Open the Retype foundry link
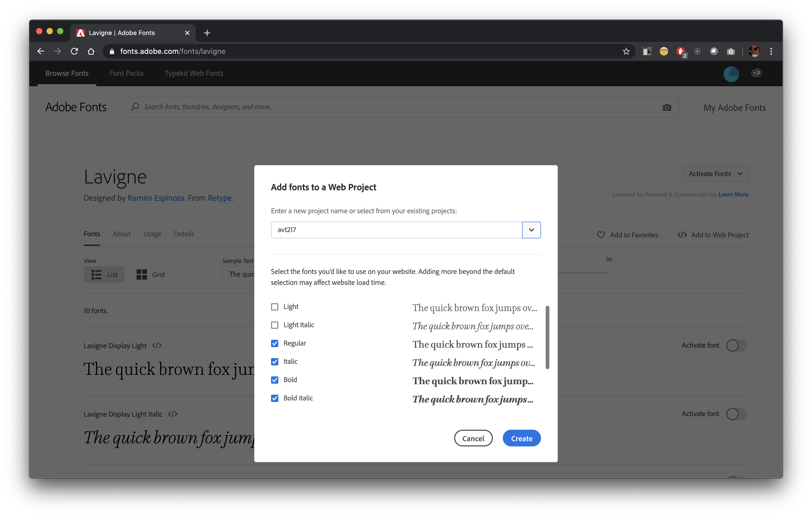Viewport: 812px width, 517px height. point(219,198)
